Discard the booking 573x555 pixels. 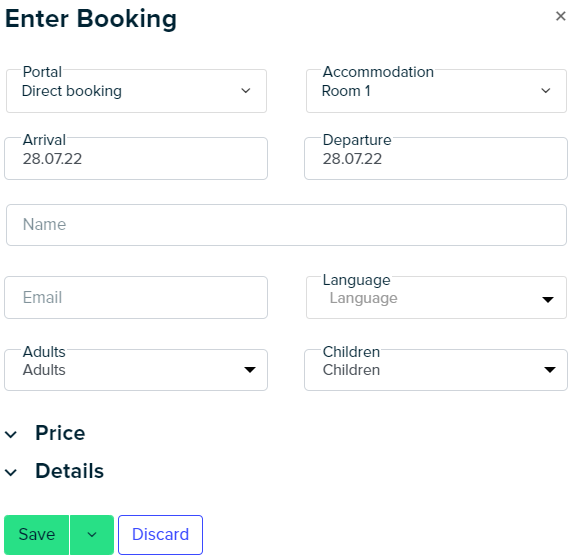pyautogui.click(x=160, y=535)
